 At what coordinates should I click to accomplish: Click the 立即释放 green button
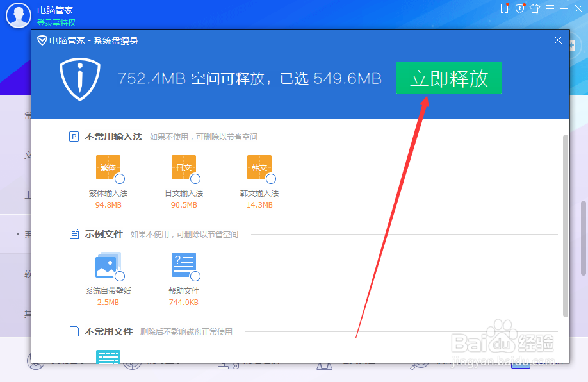click(x=448, y=78)
